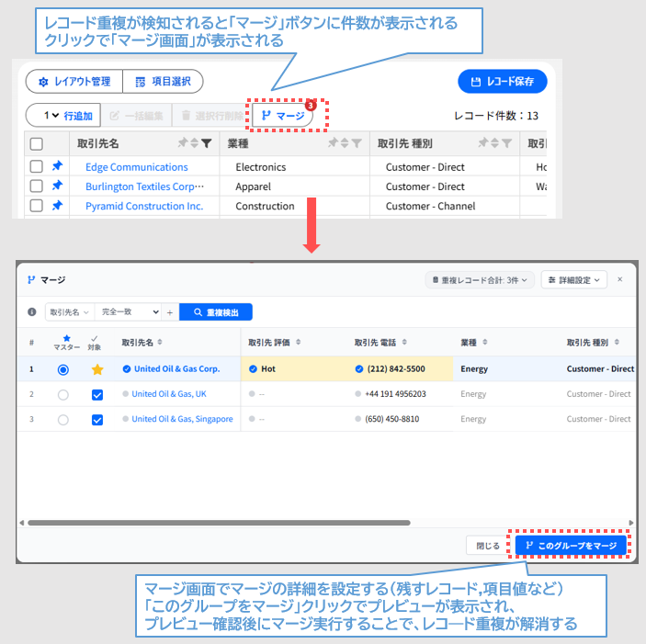Open United Oil & Gas, Singapore link
The width and height of the screenshot is (646, 644).
[182, 419]
